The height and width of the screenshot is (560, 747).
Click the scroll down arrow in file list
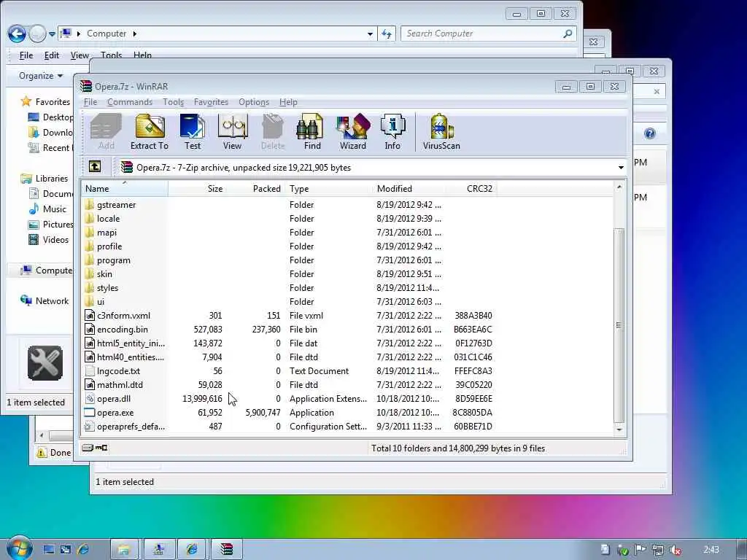click(619, 429)
